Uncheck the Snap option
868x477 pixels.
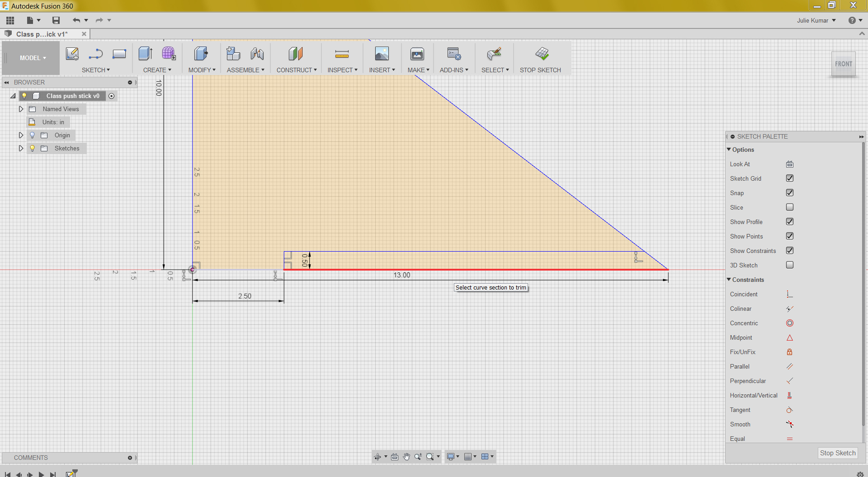790,193
